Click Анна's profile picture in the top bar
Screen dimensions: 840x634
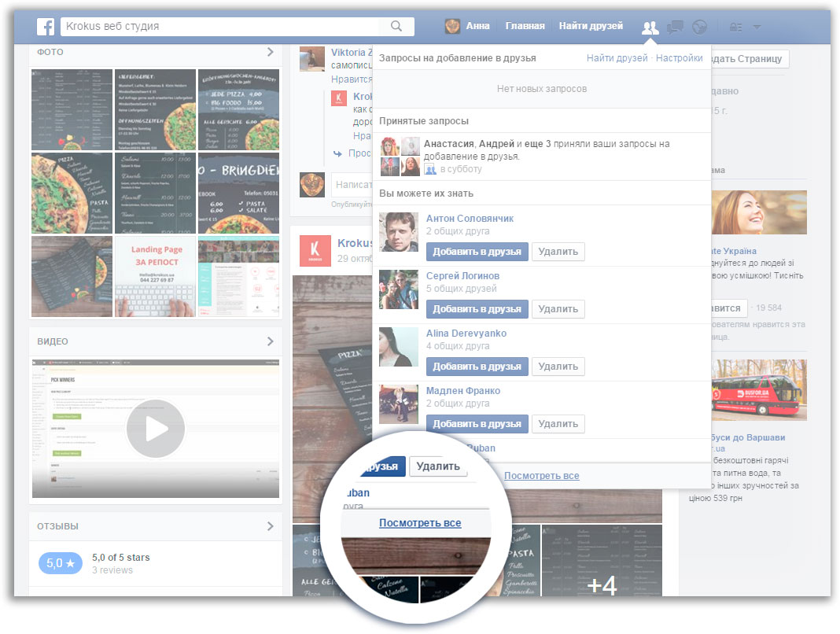coord(453,25)
